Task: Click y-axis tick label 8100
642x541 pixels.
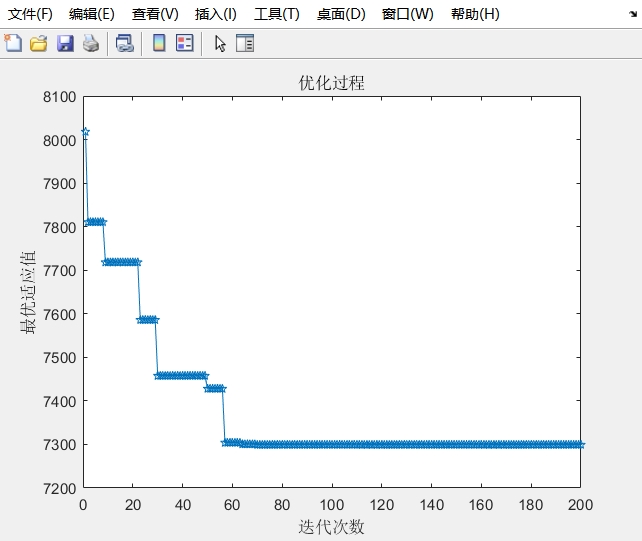Action: (x=60, y=97)
